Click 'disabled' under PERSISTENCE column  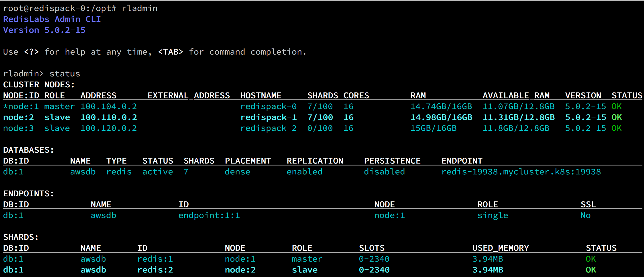(x=384, y=172)
